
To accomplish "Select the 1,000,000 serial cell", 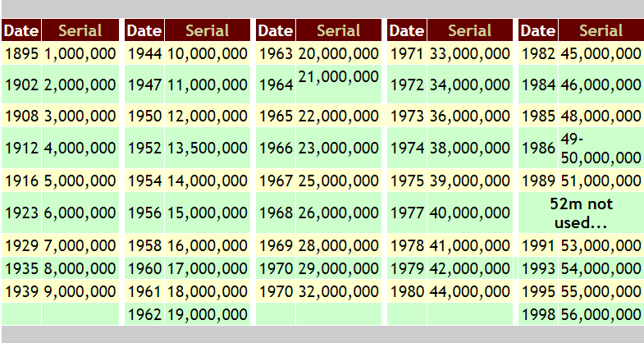I will click(x=80, y=53).
